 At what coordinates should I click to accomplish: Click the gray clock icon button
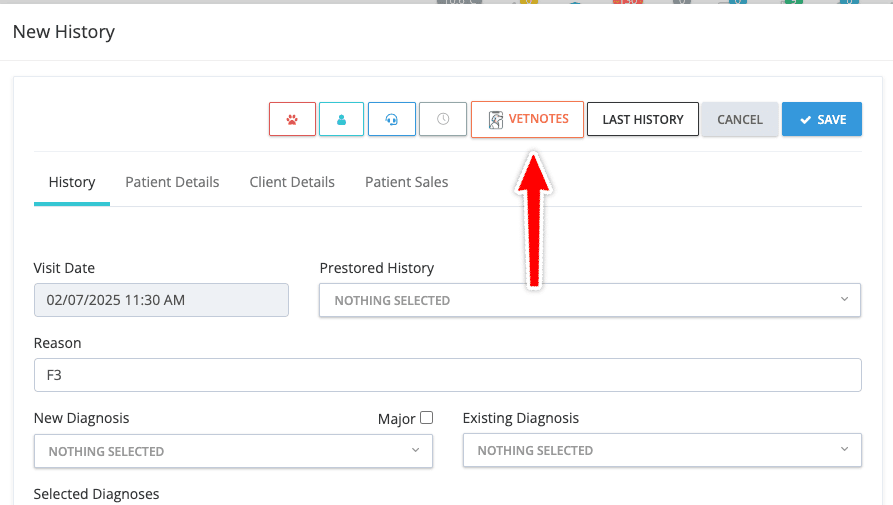click(442, 119)
